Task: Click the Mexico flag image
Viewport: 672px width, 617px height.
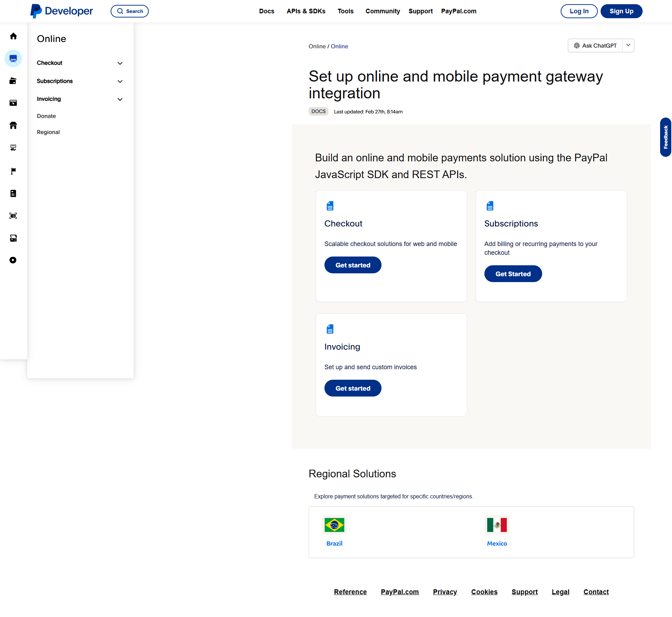Action: coord(497,525)
